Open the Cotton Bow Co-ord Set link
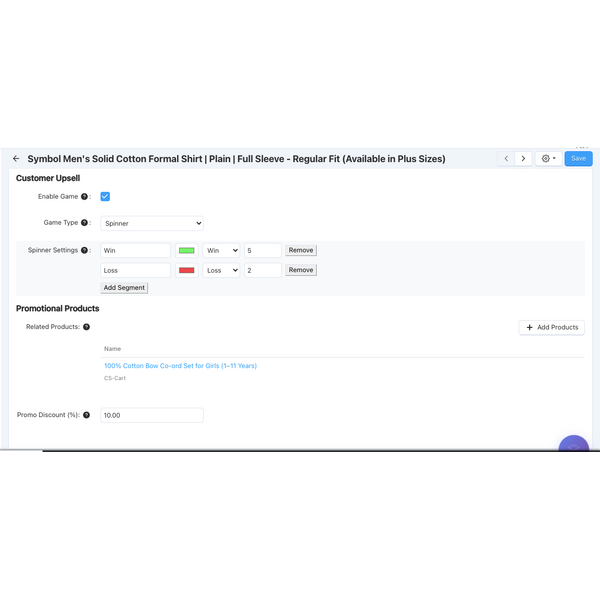Screen dimensions: 600x600 (180, 366)
